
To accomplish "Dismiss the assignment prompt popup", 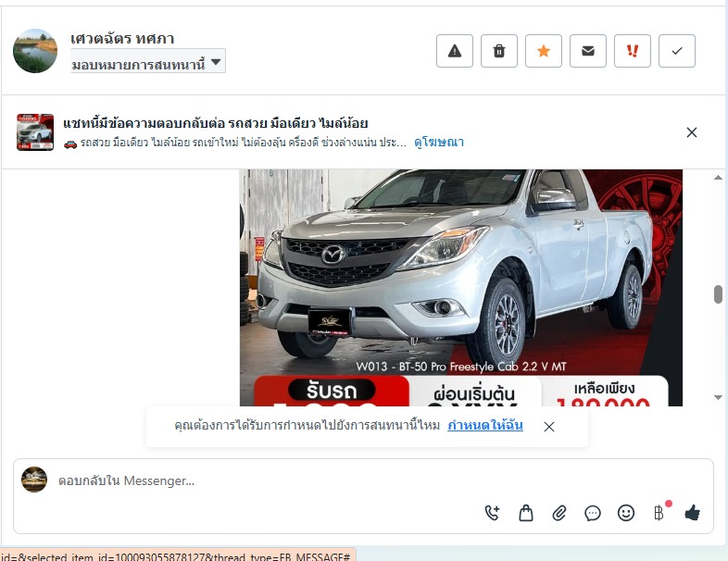I will [549, 427].
